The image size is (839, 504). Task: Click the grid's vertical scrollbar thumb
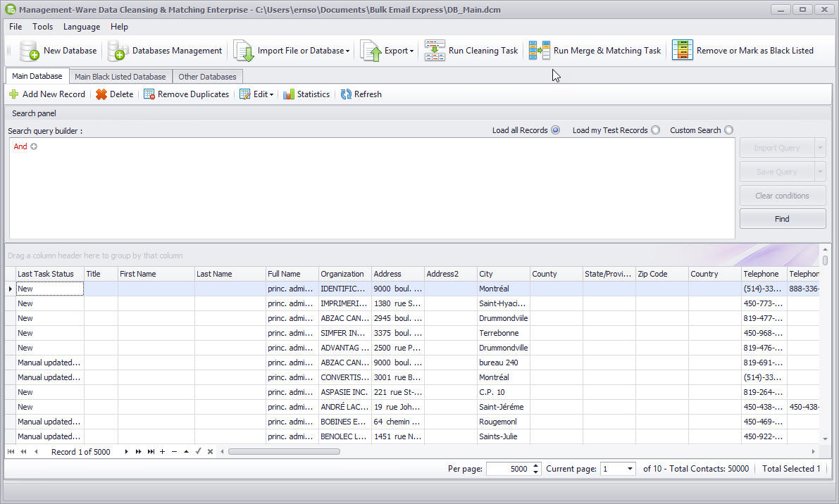(825, 260)
